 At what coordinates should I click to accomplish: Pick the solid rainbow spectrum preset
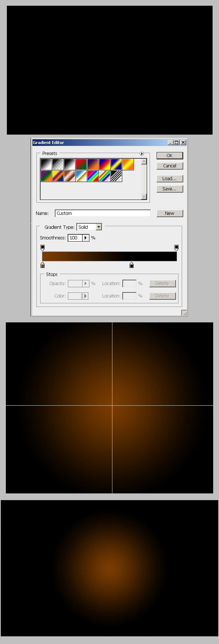click(93, 176)
